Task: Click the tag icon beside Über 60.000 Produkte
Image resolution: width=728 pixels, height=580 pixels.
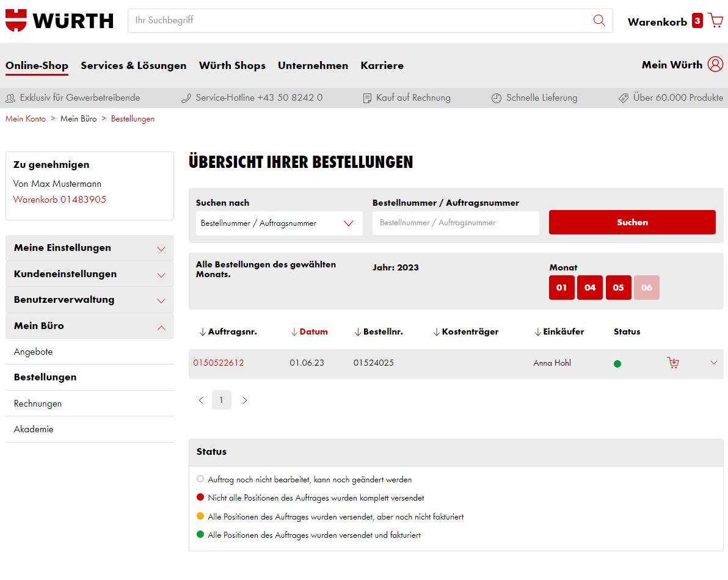Action: [624, 98]
